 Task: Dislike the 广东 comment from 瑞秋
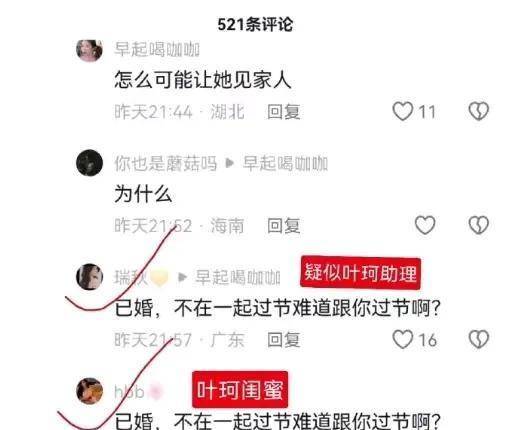point(479,339)
